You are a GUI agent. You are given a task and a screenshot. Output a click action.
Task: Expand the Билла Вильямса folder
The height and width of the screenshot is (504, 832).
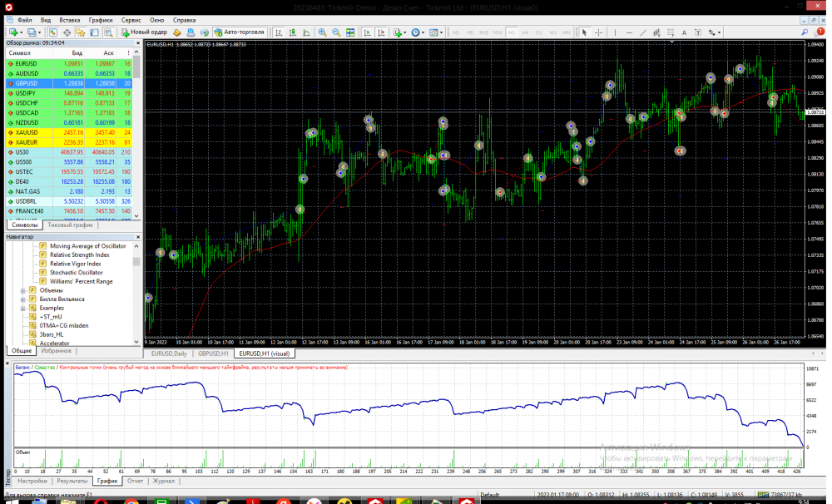23,299
